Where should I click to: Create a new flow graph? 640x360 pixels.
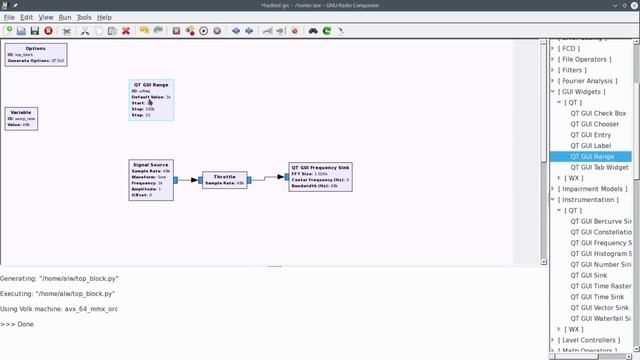coord(8,31)
